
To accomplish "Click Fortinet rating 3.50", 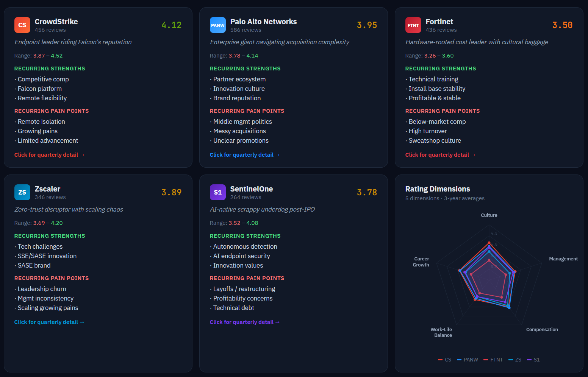I will click(x=562, y=25).
